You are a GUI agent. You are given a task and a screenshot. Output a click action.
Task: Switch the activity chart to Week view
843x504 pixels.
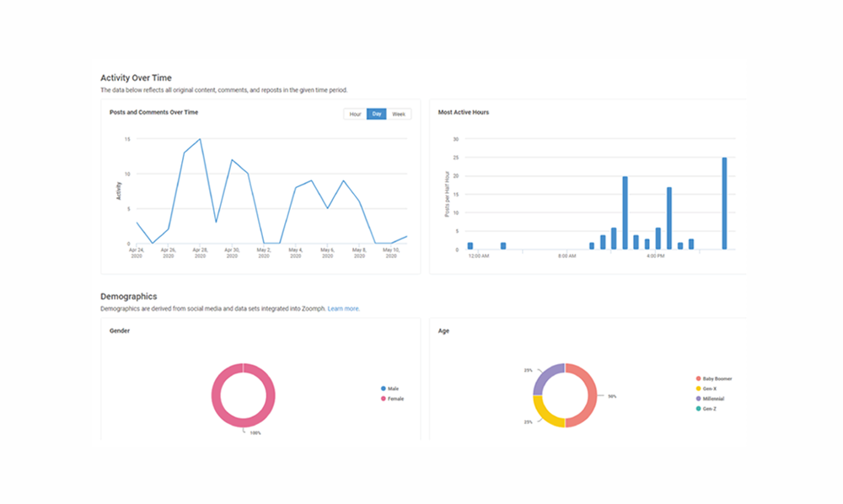click(399, 114)
